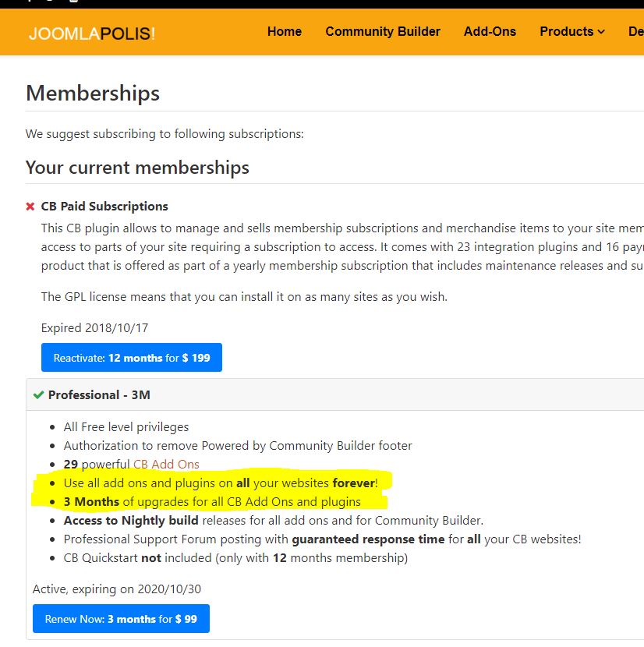644x647 pixels.
Task: Open the Community Builder menu item
Action: [x=383, y=31]
